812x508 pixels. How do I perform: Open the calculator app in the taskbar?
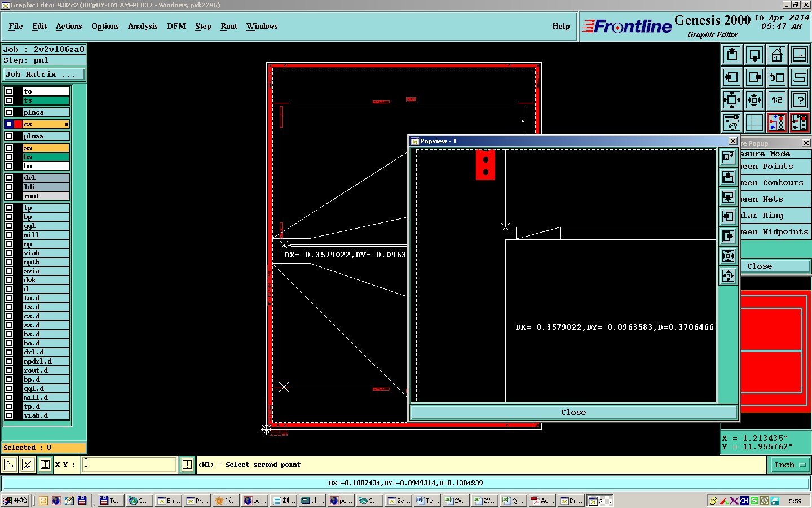(x=313, y=501)
